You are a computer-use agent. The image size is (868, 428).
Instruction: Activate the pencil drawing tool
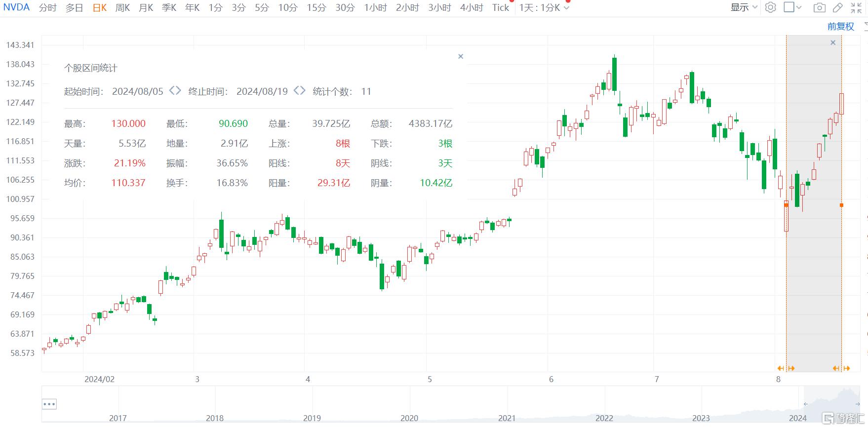pyautogui.click(x=837, y=7)
